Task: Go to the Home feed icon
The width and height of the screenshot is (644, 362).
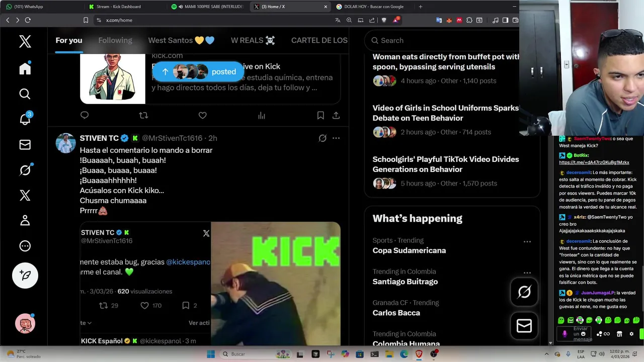Action: point(25,68)
